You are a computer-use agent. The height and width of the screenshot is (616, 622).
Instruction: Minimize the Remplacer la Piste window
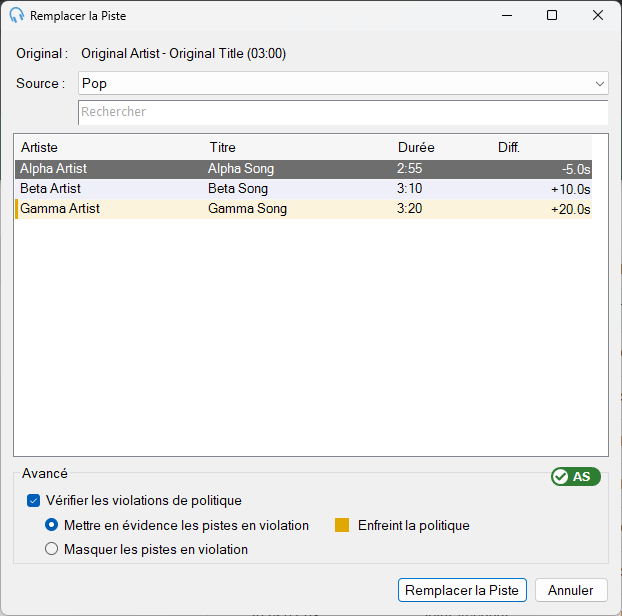pyautogui.click(x=507, y=15)
